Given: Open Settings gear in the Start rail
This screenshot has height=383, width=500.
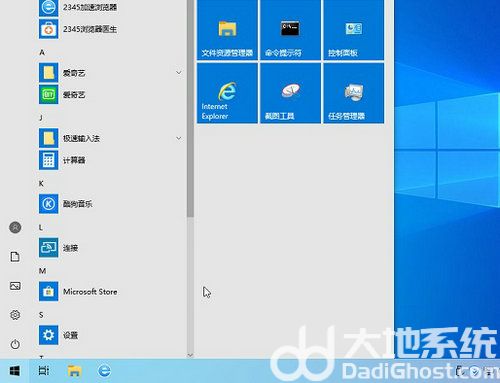Looking at the screenshot, I should [x=15, y=315].
